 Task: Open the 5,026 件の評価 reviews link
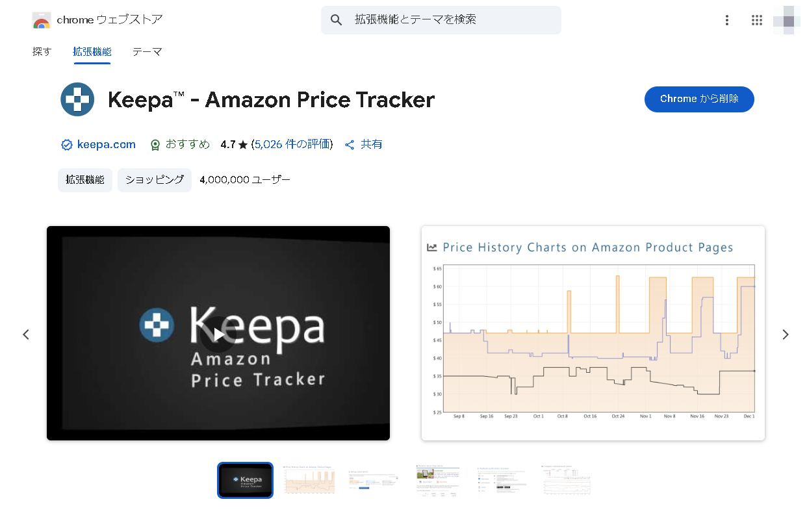(x=293, y=144)
